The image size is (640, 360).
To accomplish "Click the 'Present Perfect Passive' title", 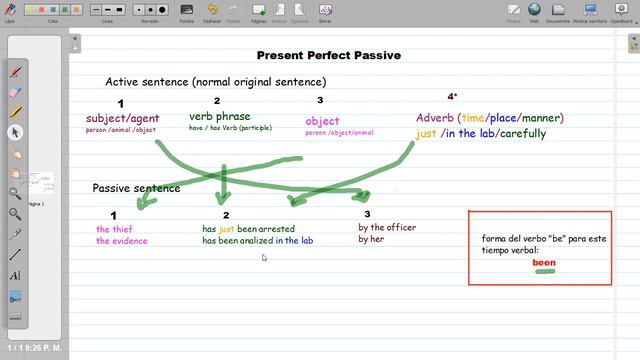I will click(329, 56).
